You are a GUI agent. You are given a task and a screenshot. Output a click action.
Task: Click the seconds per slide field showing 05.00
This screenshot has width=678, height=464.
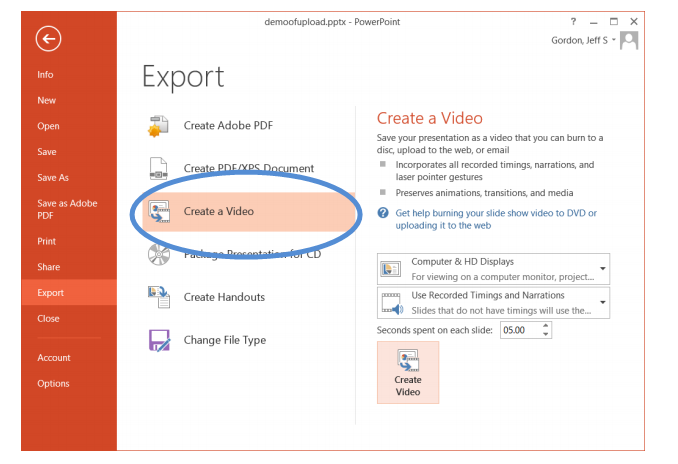520,330
